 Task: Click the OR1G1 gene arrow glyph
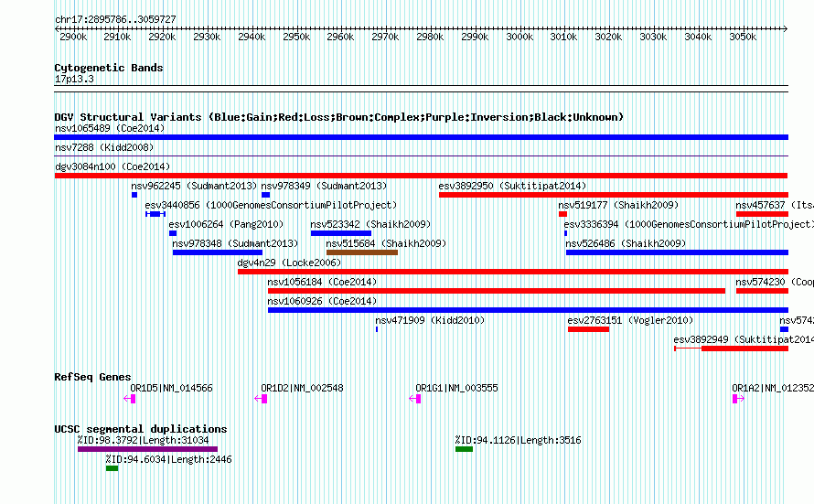coord(415,399)
